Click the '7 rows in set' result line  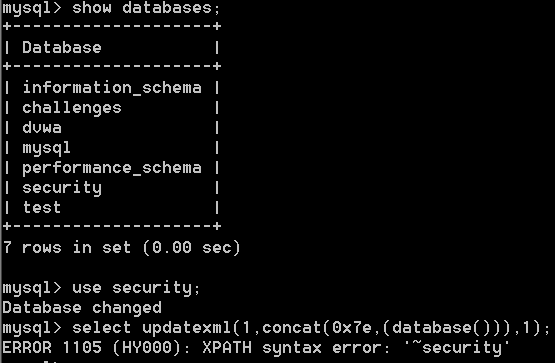coord(122,247)
